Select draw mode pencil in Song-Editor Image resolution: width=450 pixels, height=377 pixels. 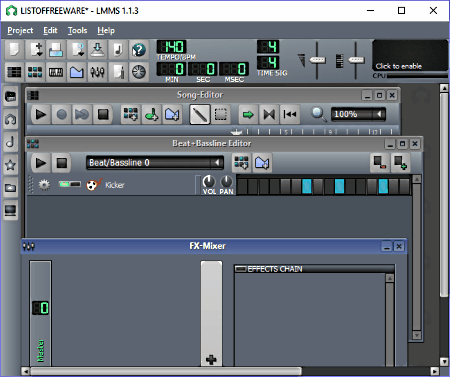[x=200, y=114]
